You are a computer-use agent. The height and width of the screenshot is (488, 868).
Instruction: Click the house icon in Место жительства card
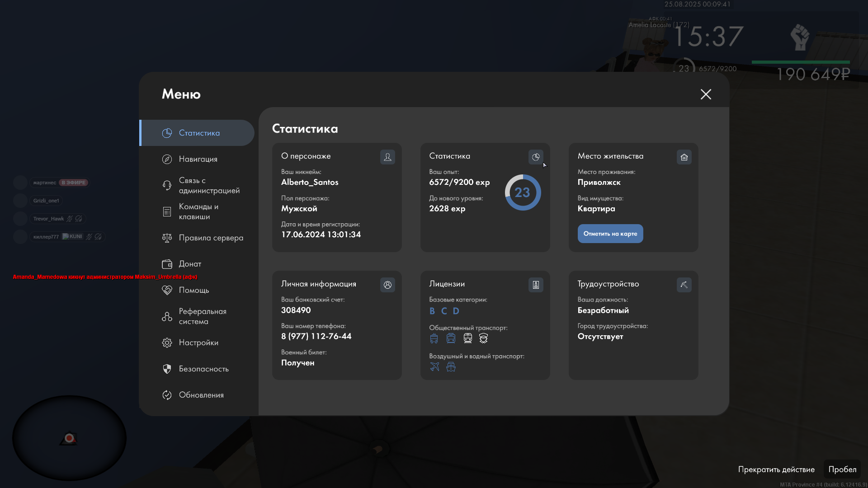pos(684,157)
